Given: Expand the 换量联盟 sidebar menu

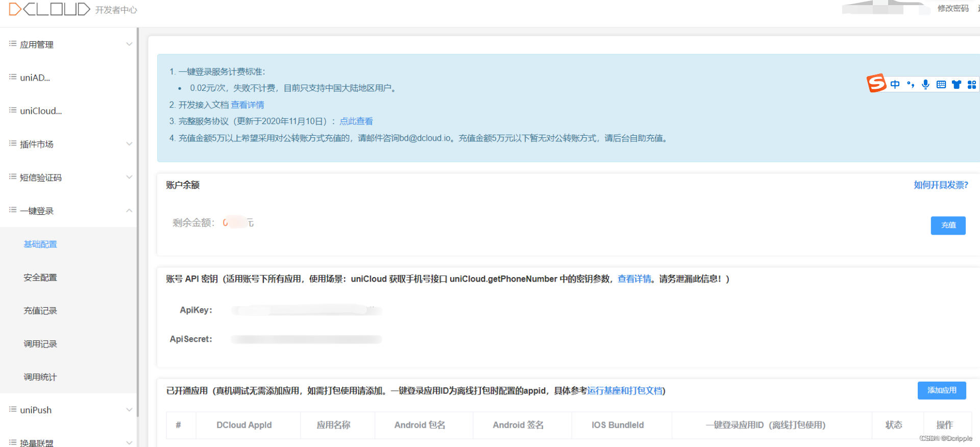Looking at the screenshot, I should coord(69,442).
